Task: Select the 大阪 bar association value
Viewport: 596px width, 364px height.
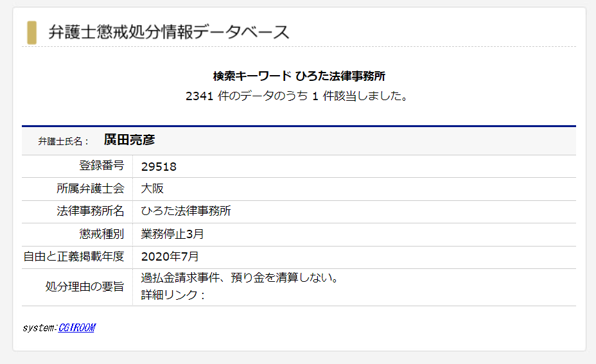Action: pos(152,189)
